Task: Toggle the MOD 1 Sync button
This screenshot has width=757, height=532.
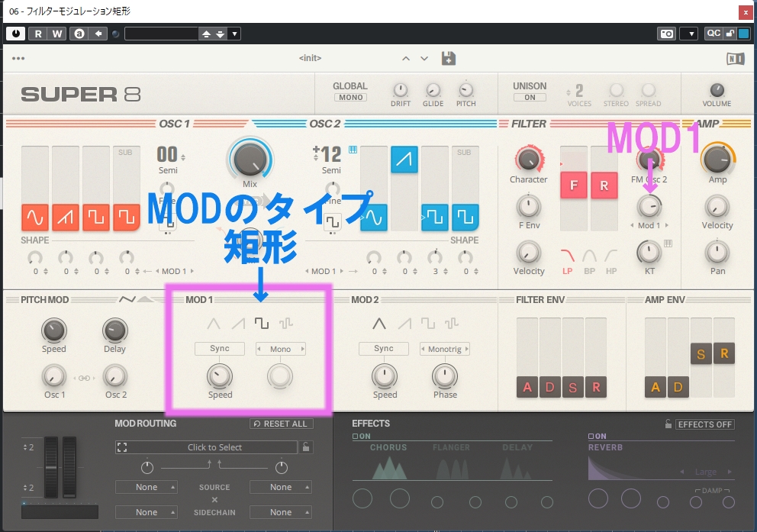Action: [219, 349]
